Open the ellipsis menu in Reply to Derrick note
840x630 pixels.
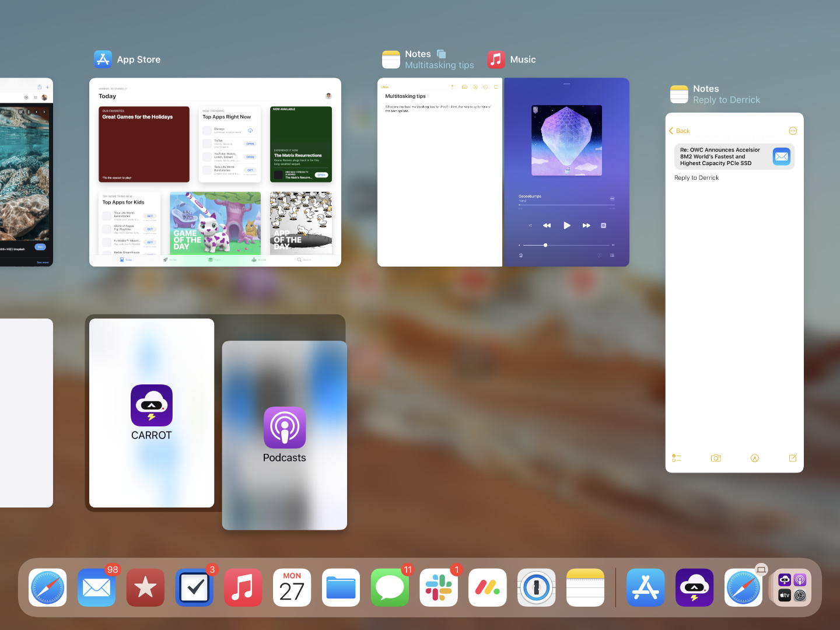793,131
